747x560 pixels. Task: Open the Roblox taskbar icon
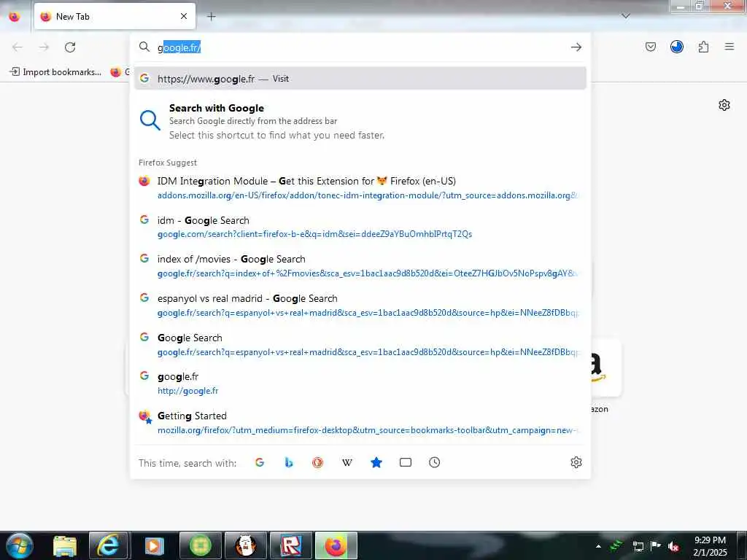pos(290,545)
